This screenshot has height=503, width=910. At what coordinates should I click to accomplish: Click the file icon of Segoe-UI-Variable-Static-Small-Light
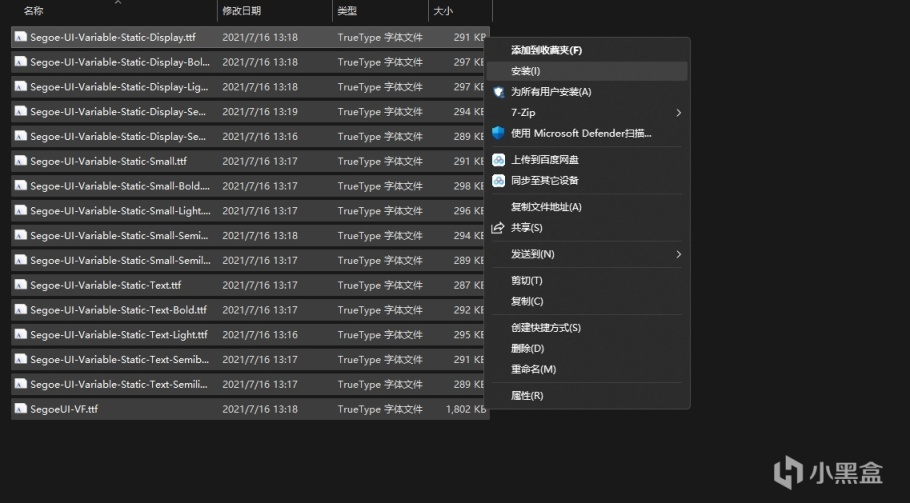coord(21,211)
